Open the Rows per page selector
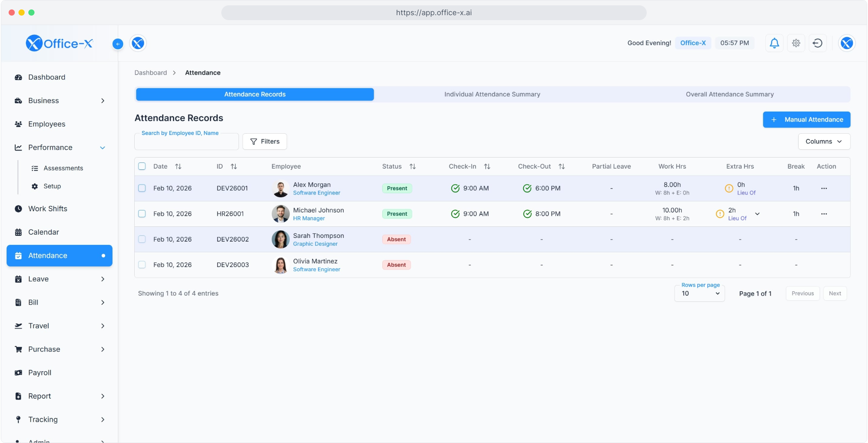Viewport: 868px width, 443px height. pos(700,294)
